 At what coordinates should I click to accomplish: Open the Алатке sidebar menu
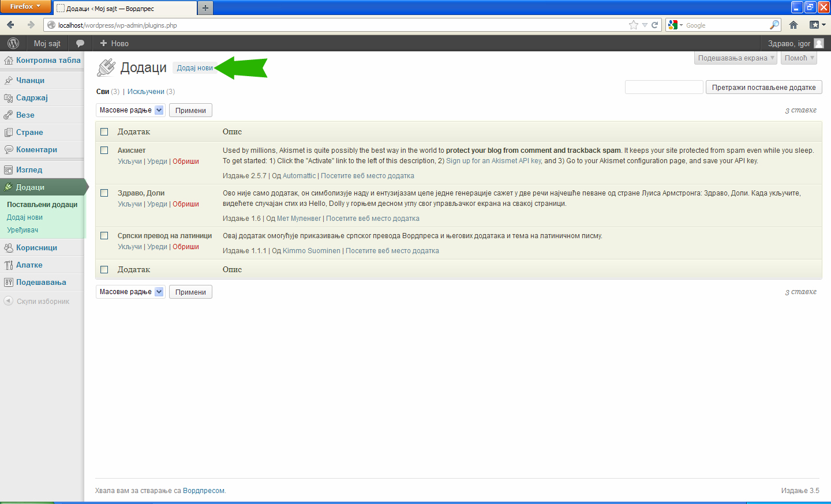tap(29, 265)
